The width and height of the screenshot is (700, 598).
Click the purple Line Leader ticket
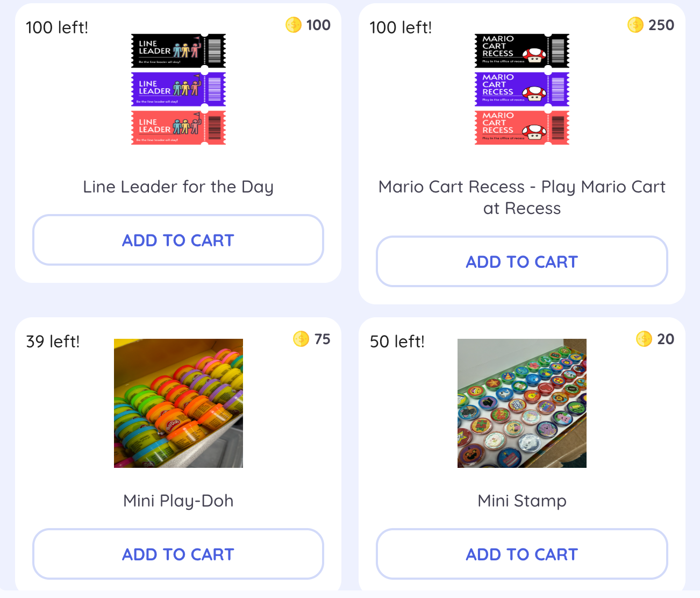point(178,89)
